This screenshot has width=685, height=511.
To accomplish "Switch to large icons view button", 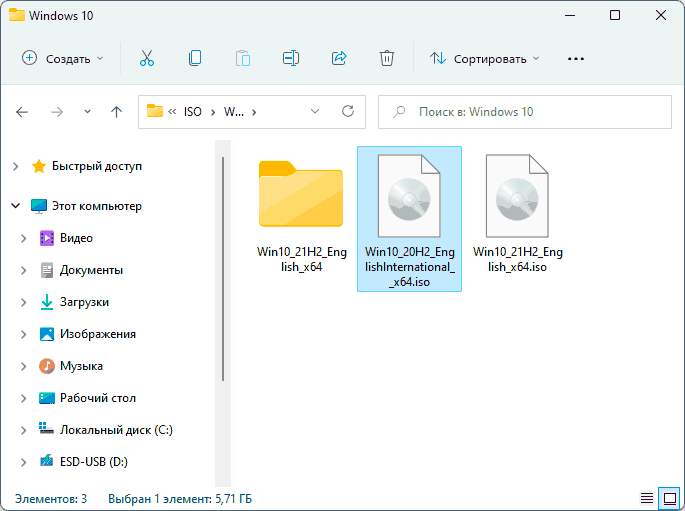I will tap(670, 498).
